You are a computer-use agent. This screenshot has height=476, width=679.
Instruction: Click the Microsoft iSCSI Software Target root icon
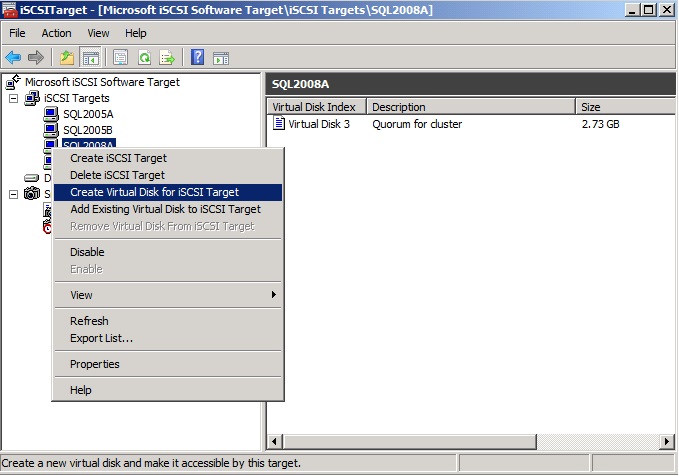[x=13, y=82]
